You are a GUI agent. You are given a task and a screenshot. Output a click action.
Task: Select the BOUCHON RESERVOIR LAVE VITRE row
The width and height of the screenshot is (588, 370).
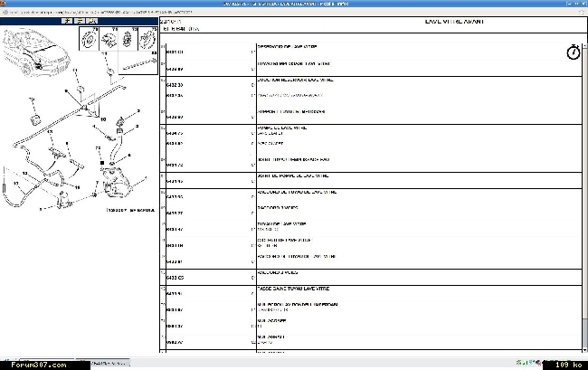pos(297,81)
